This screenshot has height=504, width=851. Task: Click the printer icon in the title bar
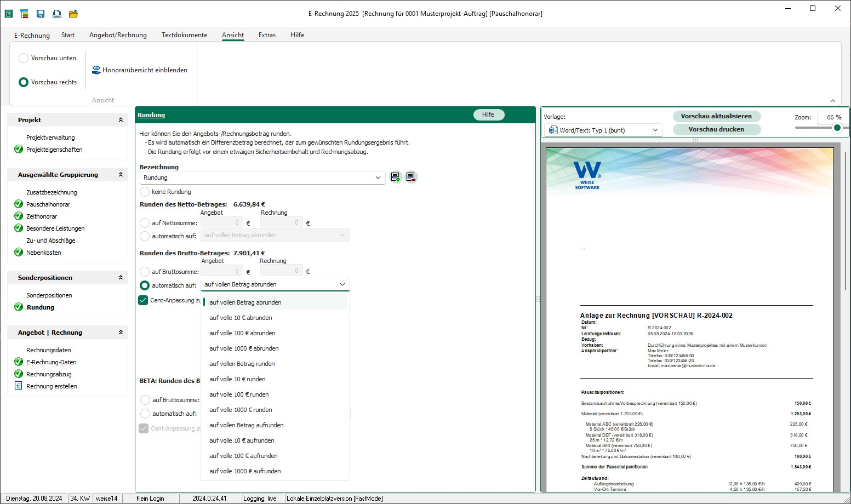coord(56,14)
